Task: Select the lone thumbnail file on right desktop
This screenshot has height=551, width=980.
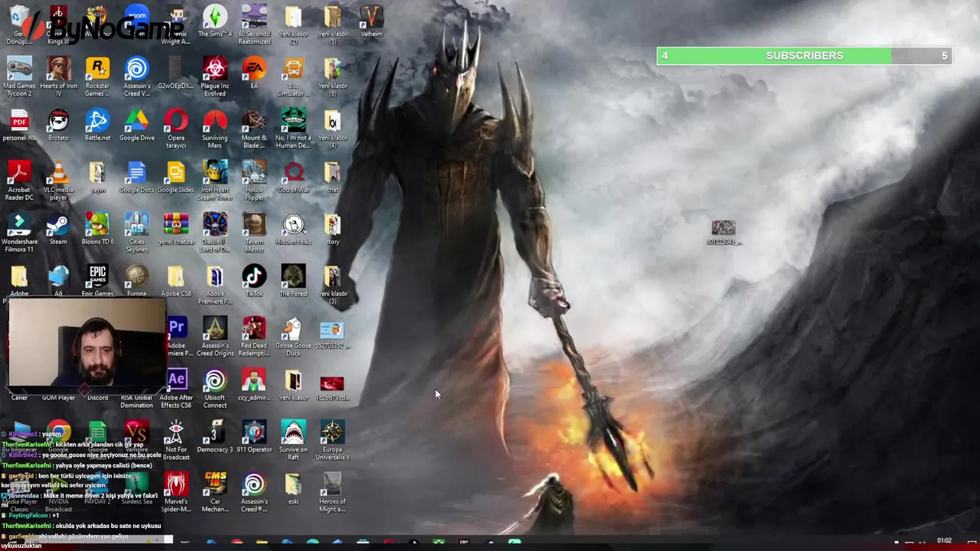Action: 724,233
